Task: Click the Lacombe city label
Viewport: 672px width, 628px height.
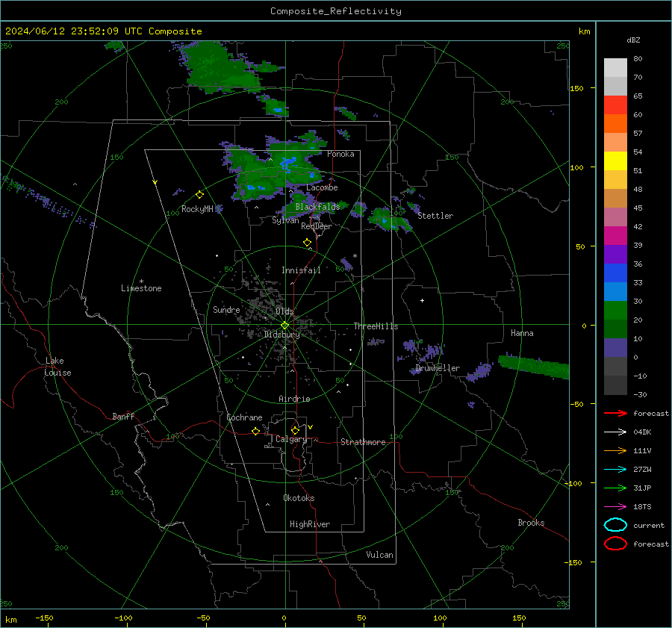Action: pyautogui.click(x=322, y=187)
